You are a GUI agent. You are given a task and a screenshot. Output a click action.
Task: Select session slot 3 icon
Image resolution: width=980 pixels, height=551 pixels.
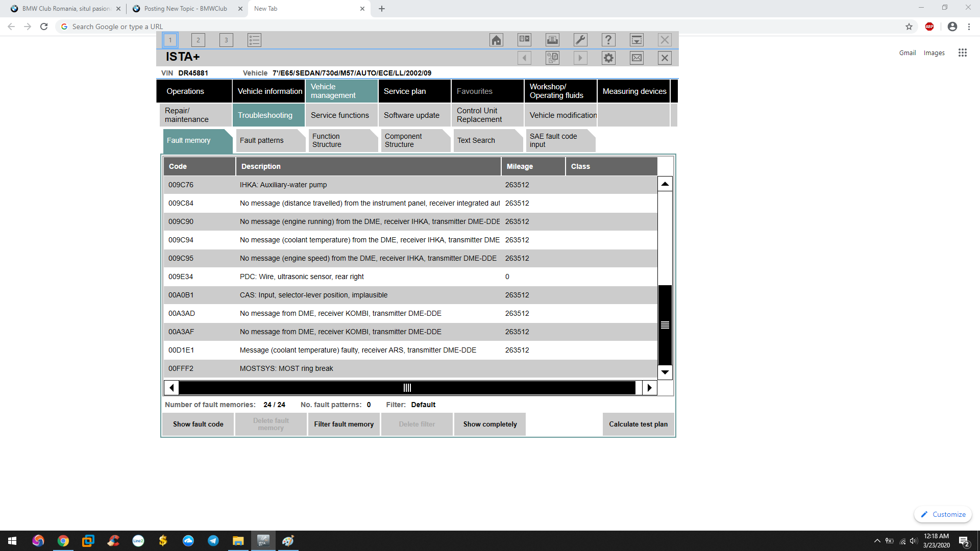(226, 40)
